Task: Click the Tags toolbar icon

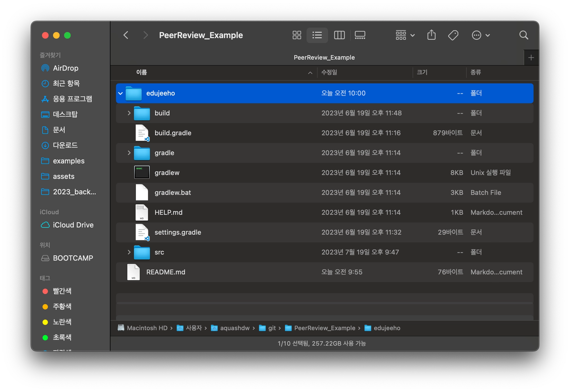Action: [453, 35]
